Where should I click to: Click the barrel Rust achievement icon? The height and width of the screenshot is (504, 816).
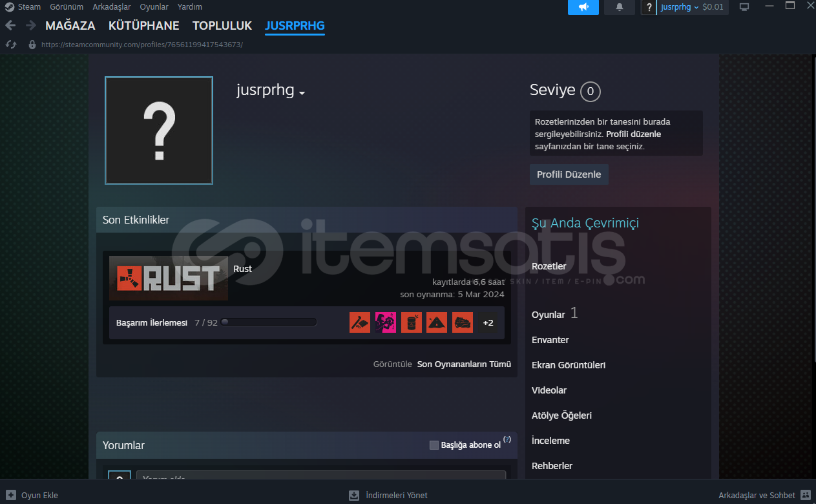pos(412,322)
